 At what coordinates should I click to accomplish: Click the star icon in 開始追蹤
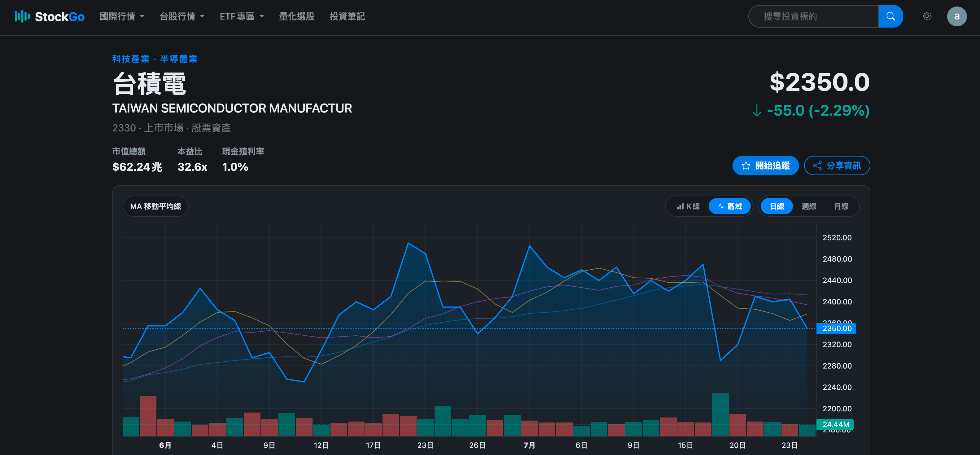(746, 166)
